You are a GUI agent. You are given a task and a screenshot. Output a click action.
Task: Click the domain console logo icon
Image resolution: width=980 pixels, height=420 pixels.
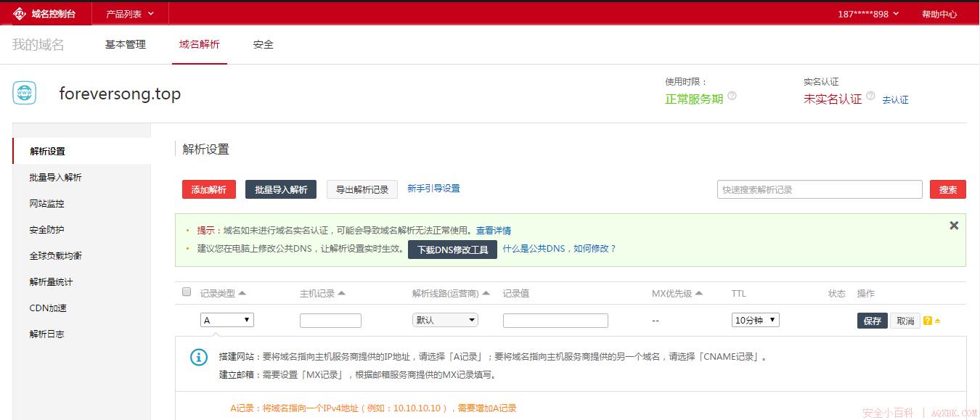click(20, 14)
